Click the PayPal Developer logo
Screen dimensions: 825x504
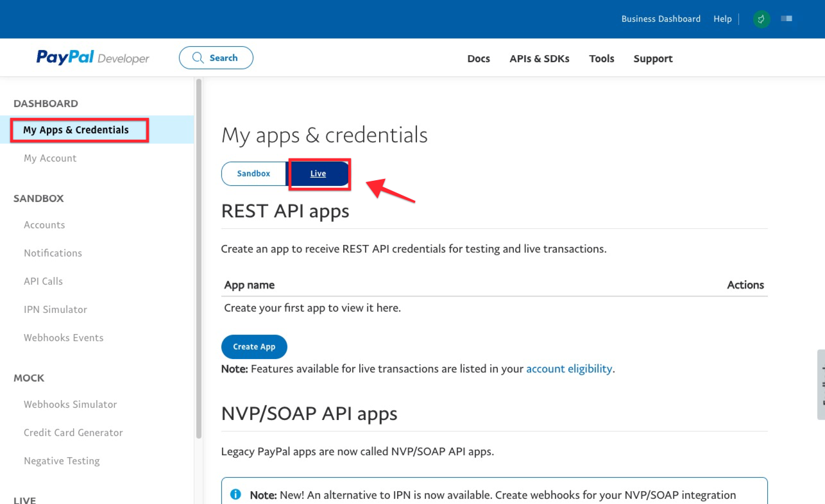[92, 58]
